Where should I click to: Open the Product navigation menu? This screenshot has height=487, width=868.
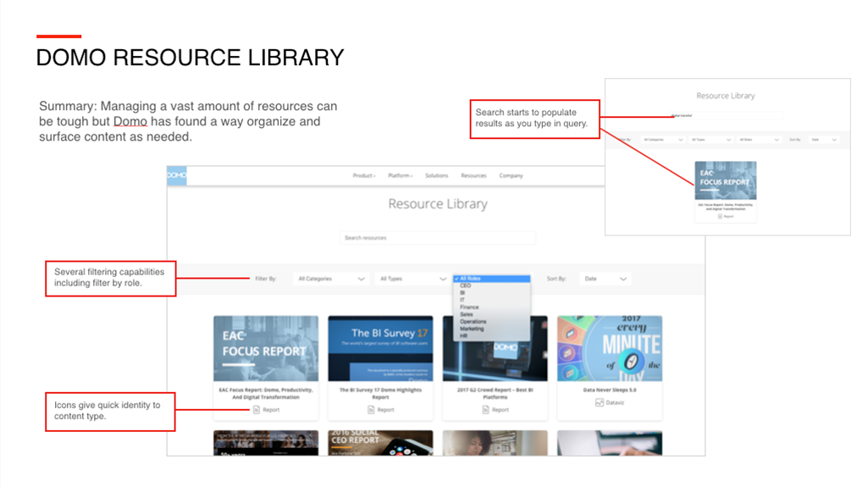[x=363, y=175]
